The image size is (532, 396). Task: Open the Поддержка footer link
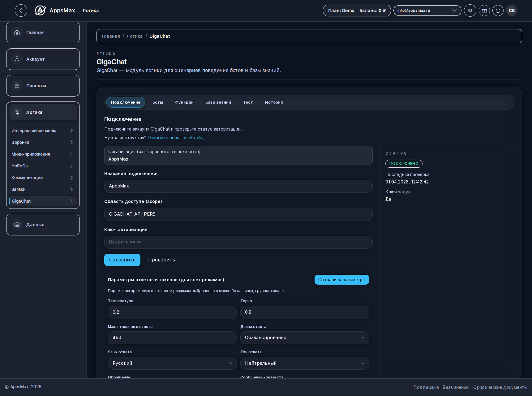point(426,387)
